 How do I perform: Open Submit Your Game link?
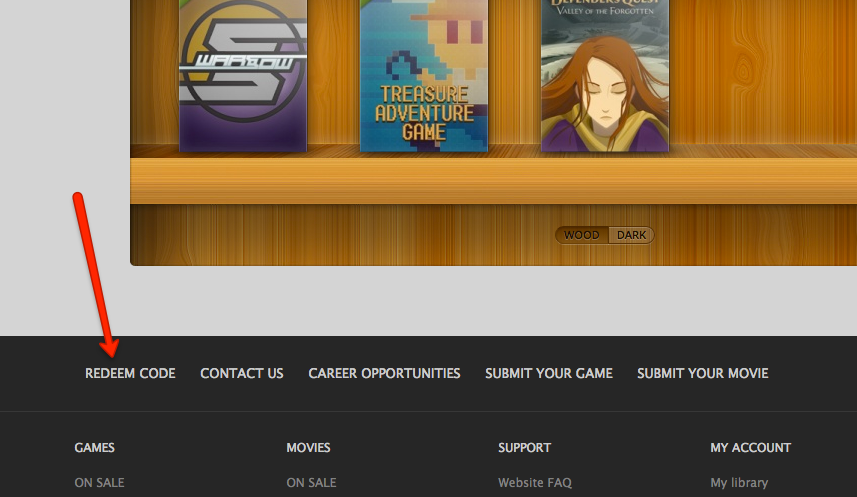[549, 373]
